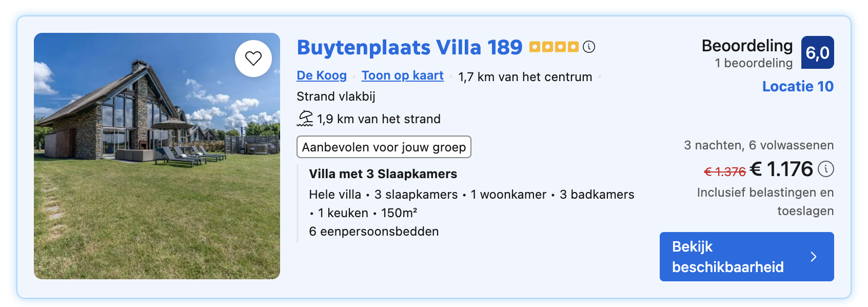Click the discounted price € 1.176
868x307 pixels.
tap(781, 169)
